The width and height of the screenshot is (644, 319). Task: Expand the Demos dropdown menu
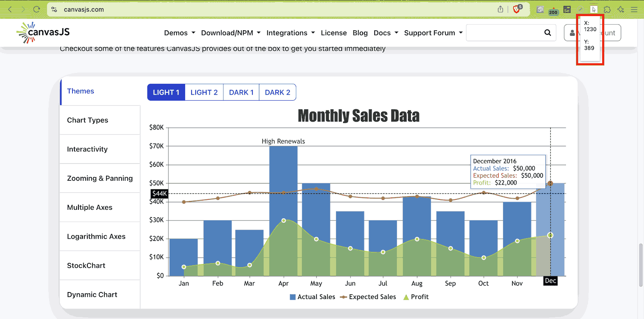(x=180, y=33)
